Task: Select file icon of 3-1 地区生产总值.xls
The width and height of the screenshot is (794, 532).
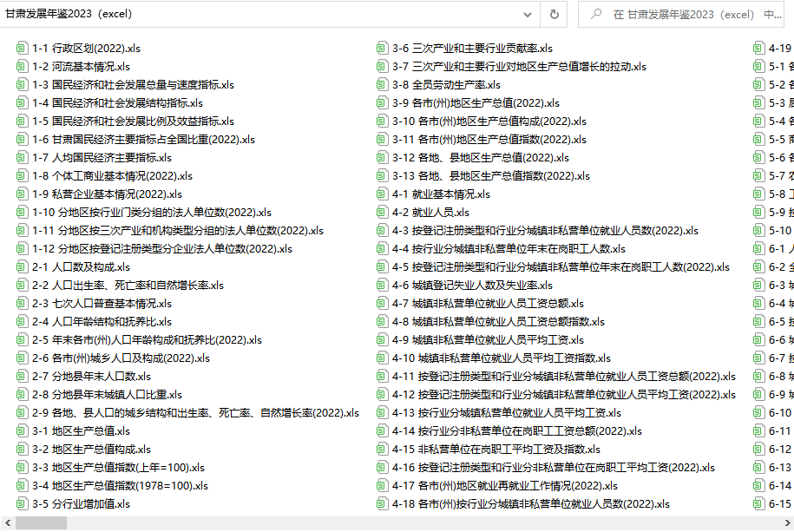Action: coord(22,431)
